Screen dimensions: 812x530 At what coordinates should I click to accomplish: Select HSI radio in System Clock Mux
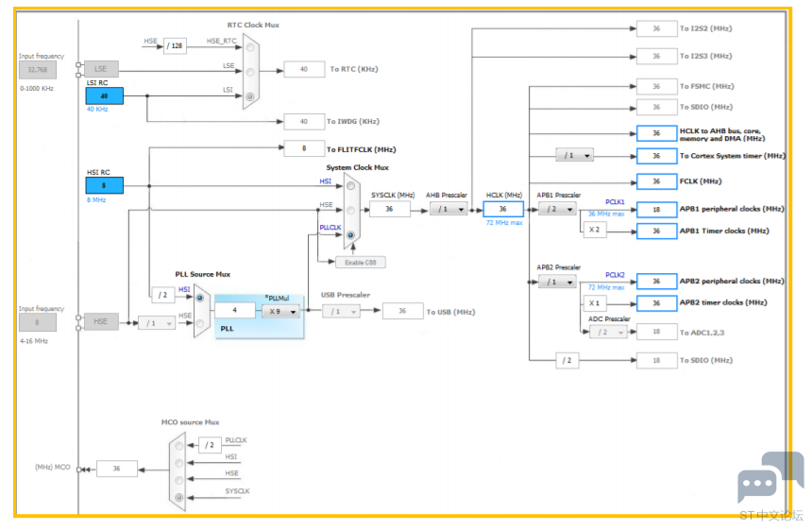coord(351,185)
